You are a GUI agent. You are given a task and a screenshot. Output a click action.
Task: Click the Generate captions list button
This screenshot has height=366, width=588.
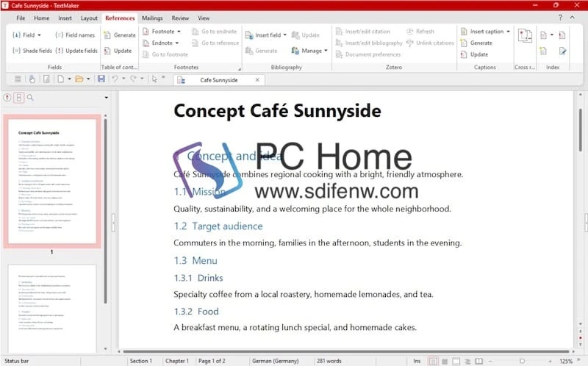(476, 43)
